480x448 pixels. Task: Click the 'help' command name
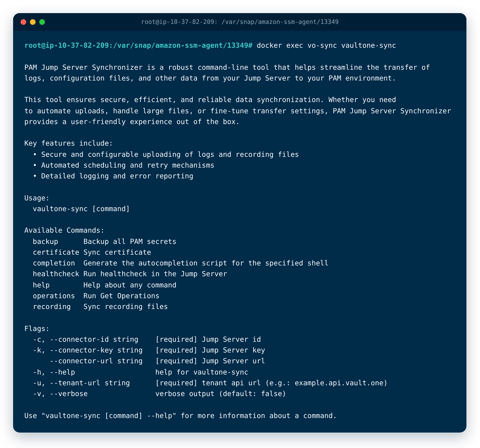[x=41, y=285]
